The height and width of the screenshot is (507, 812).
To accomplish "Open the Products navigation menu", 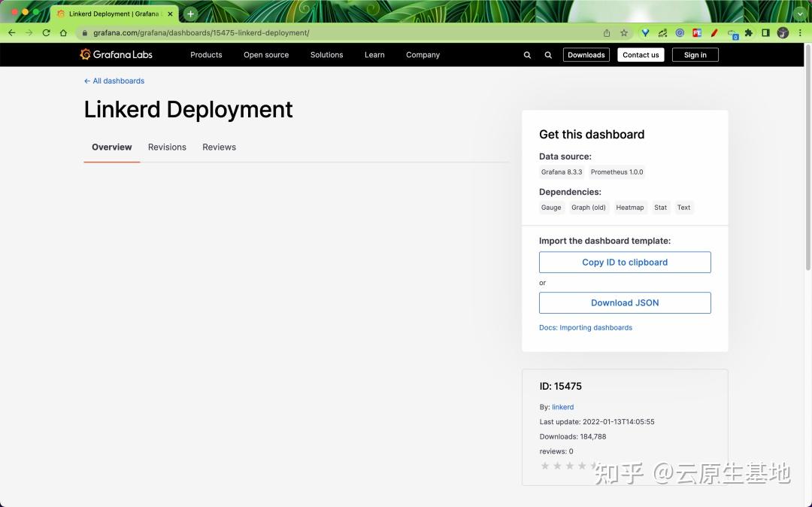I will click(x=206, y=54).
